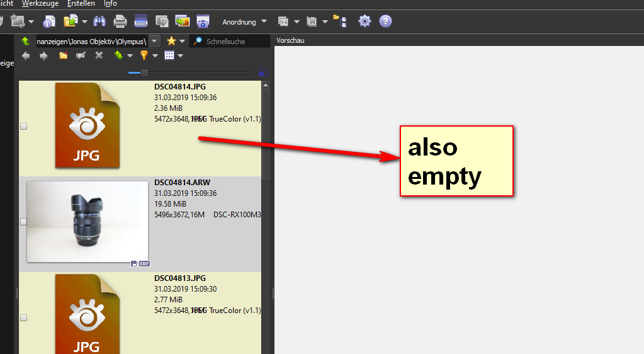Viewport: 644px width, 354px height.
Task: Click the thumbnail size slider handle
Action: (x=144, y=73)
